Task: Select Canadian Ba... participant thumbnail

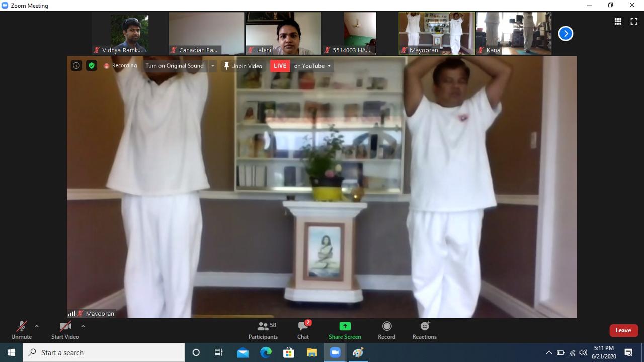Action: point(206,33)
